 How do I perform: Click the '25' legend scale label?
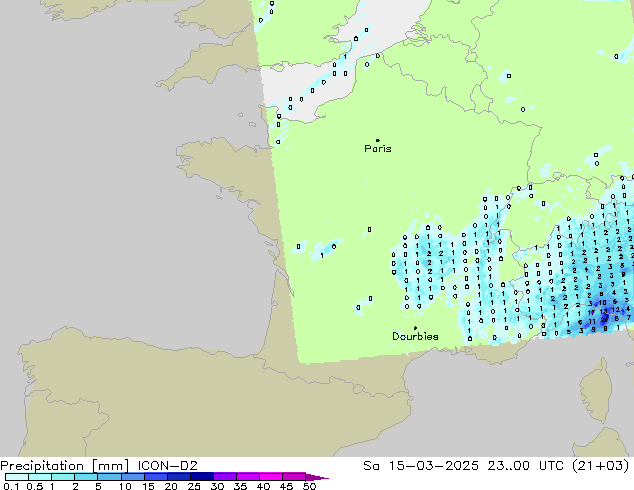tap(194, 486)
